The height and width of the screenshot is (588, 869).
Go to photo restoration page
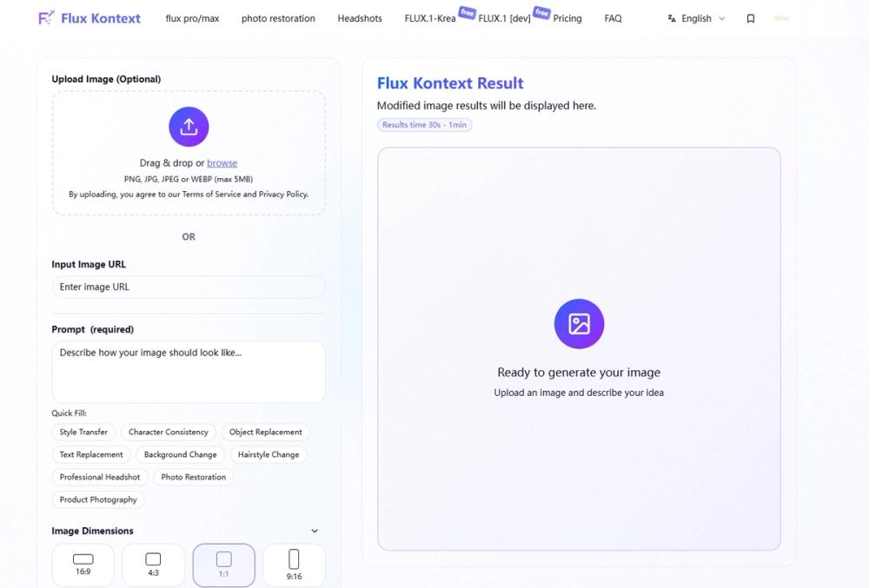(278, 18)
